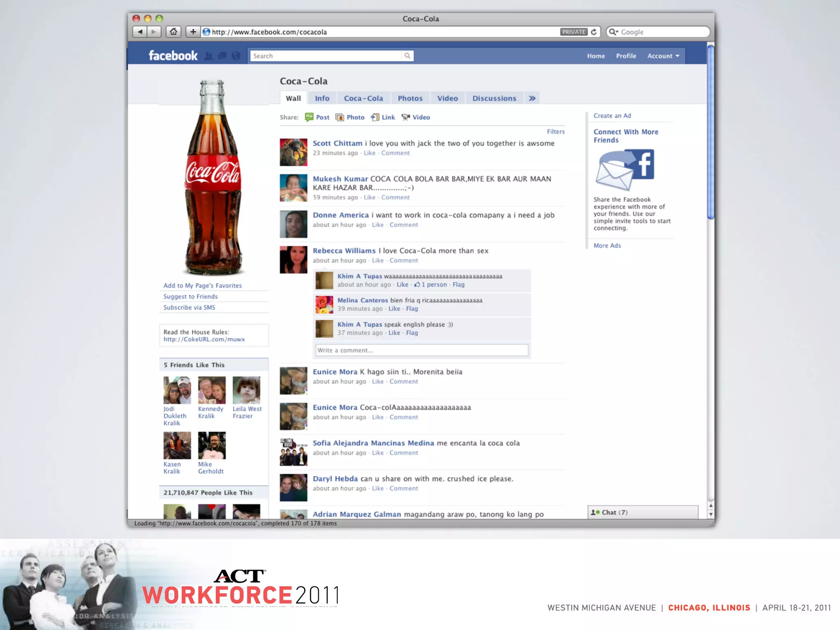Open Leila West Frazier's thumbnail
Image resolution: width=840 pixels, height=630 pixels.
click(247, 390)
